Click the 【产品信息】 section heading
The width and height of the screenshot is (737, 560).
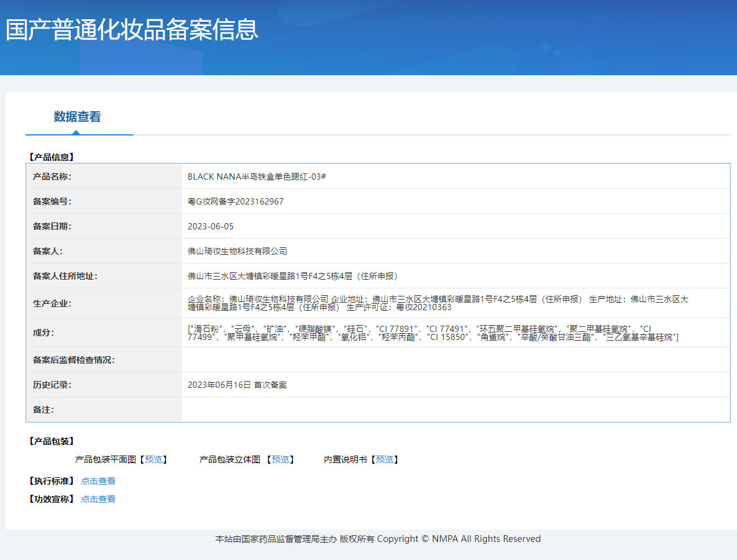52,157
